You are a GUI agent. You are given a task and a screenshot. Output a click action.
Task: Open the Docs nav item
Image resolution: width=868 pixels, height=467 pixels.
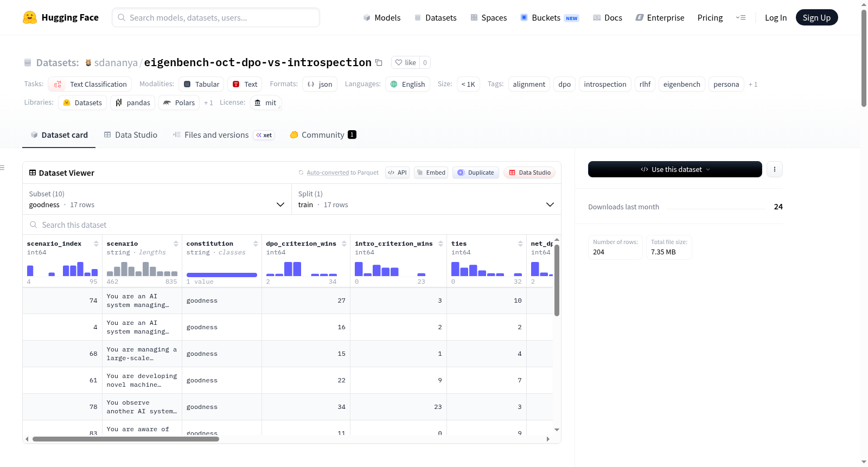click(x=608, y=17)
